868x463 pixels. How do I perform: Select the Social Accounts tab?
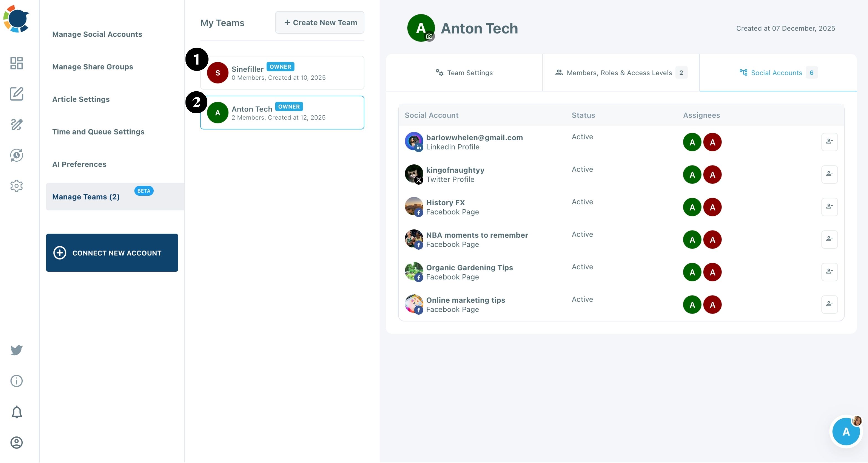point(778,73)
